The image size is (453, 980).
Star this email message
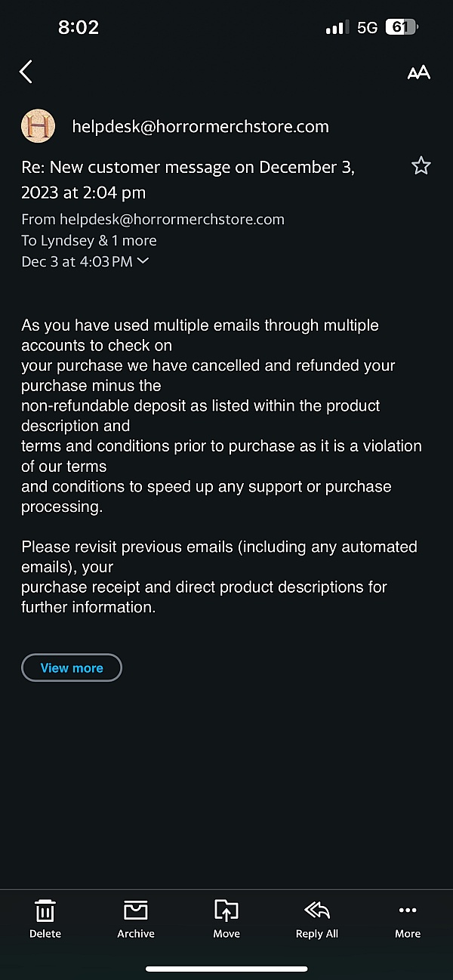421,166
